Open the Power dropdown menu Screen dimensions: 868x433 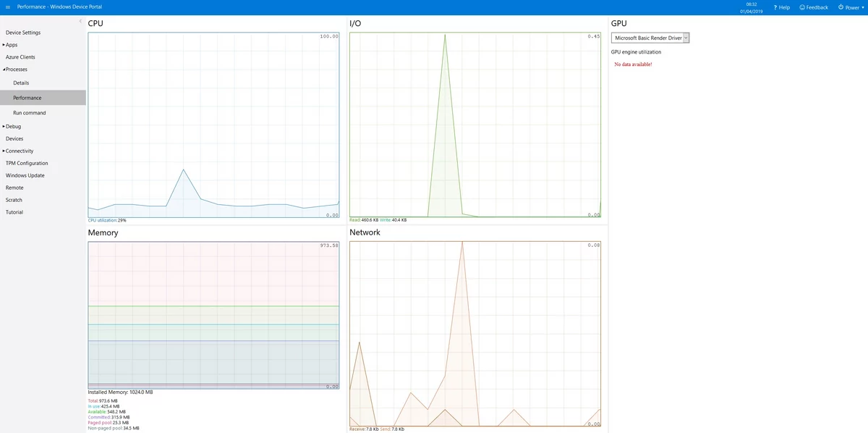click(851, 7)
